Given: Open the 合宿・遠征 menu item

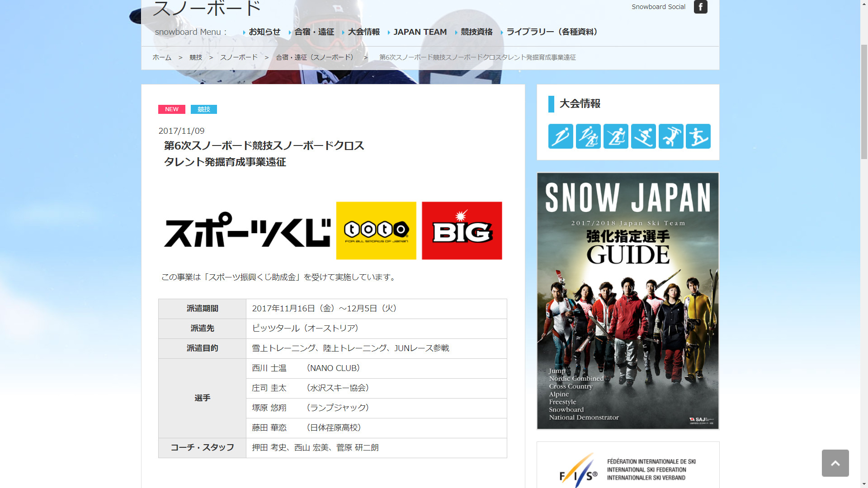Looking at the screenshot, I should (x=314, y=32).
